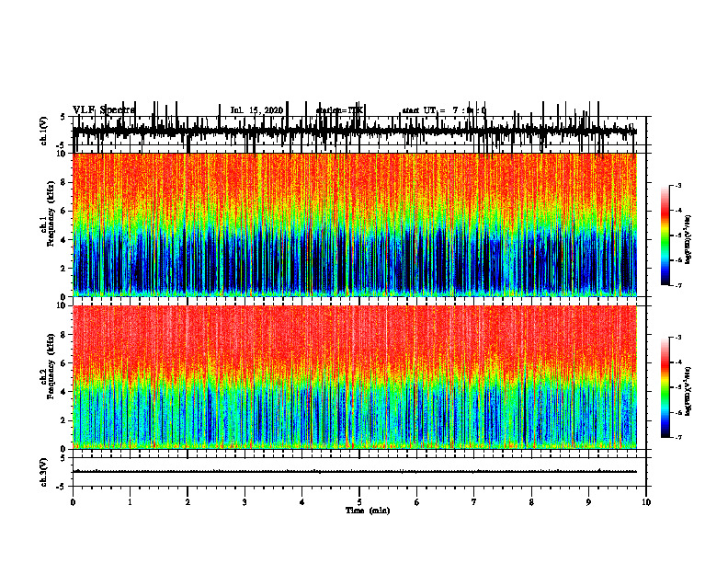Image resolution: width=728 pixels, height=563 pixels.
Task: Click the ch.2 spectrogram colorbar
Action: pyautogui.click(x=665, y=387)
